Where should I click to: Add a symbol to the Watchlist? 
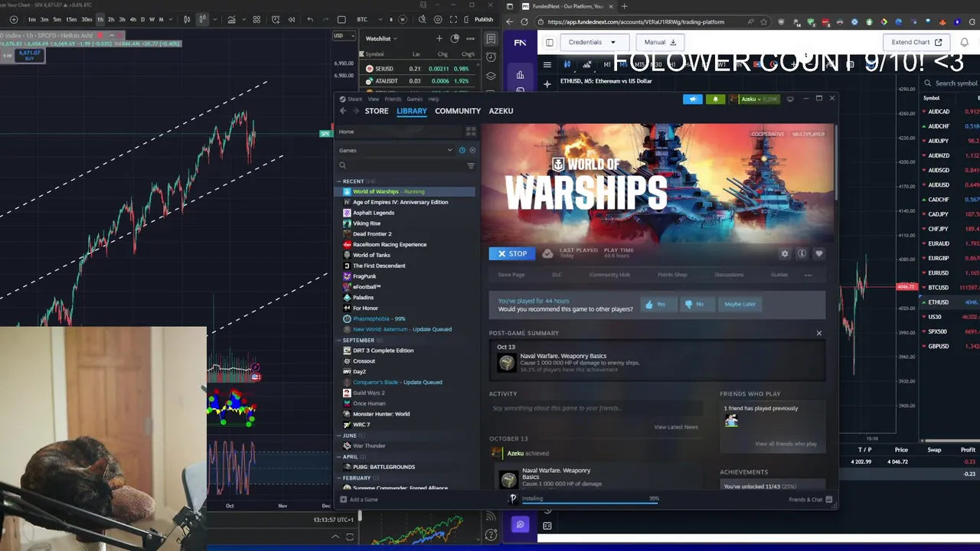pyautogui.click(x=439, y=38)
